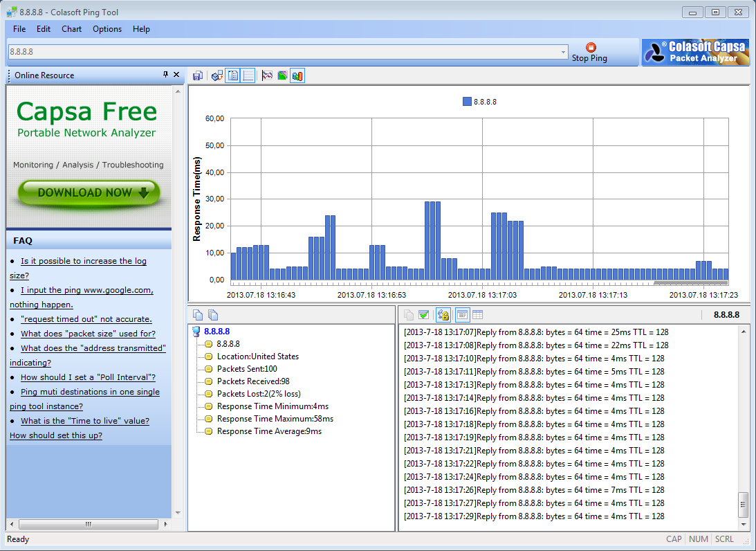
Task: Switch log pane to table view
Action: [477, 315]
